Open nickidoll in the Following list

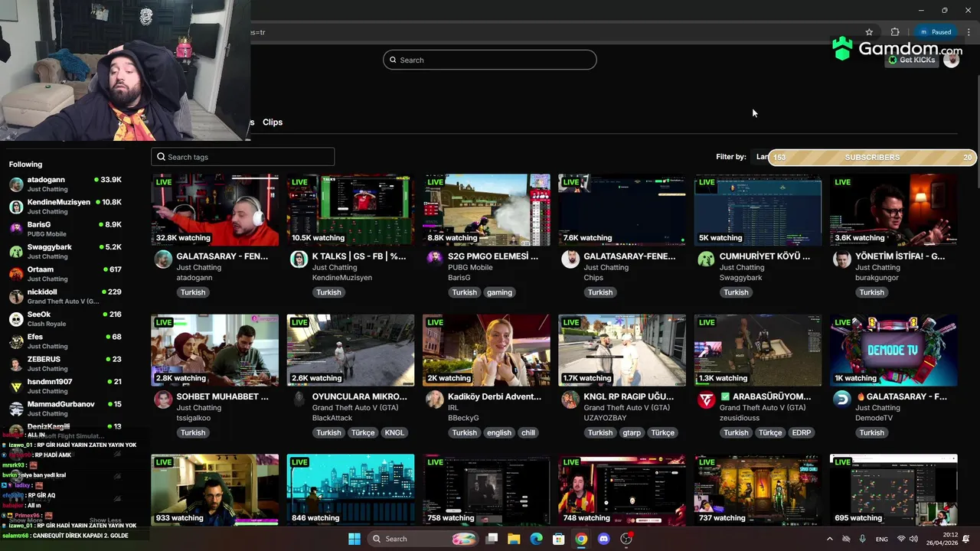65,296
